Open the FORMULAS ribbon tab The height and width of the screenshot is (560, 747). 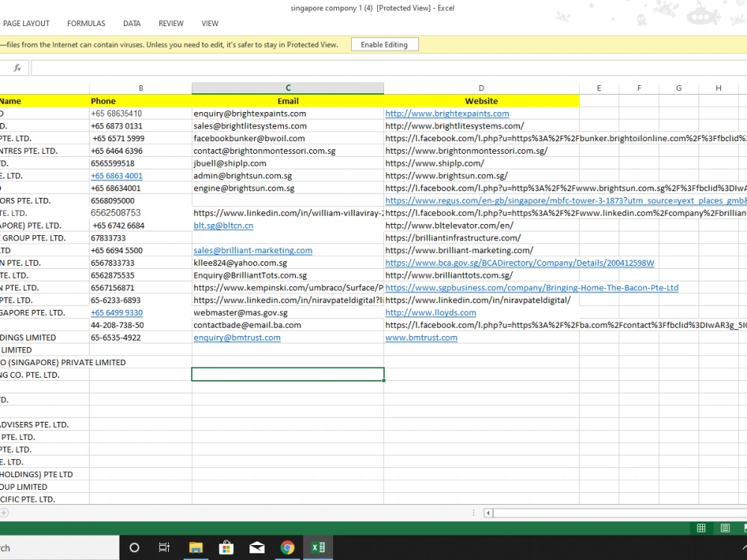[86, 23]
